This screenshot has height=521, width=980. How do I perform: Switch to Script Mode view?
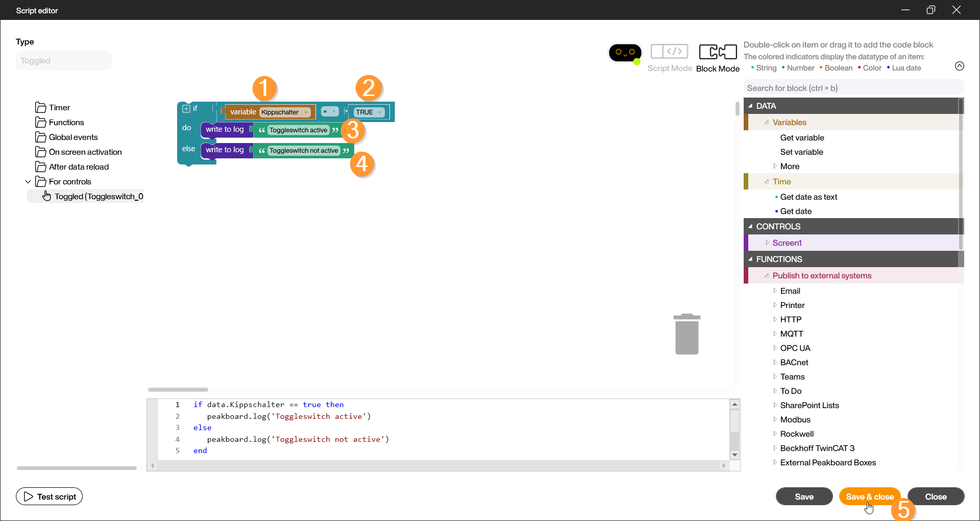tap(669, 58)
